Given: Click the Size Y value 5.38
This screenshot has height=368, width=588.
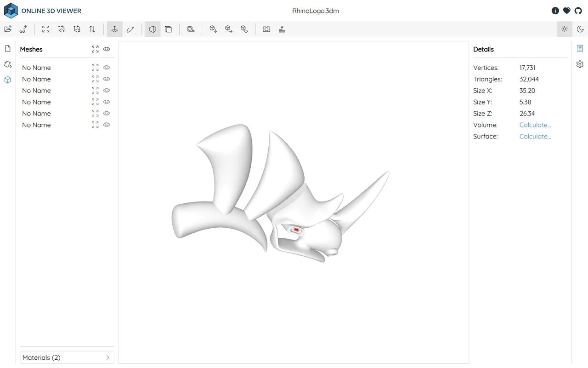Looking at the screenshot, I should click(526, 102).
